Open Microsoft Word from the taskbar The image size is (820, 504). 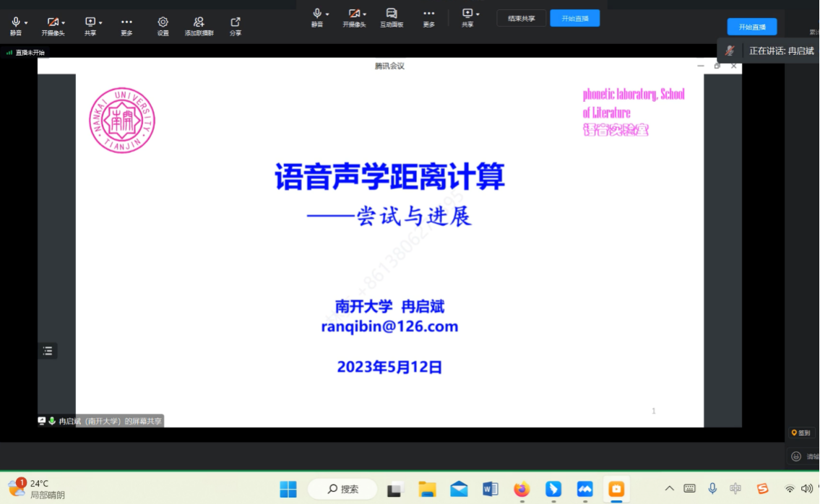[491, 489]
